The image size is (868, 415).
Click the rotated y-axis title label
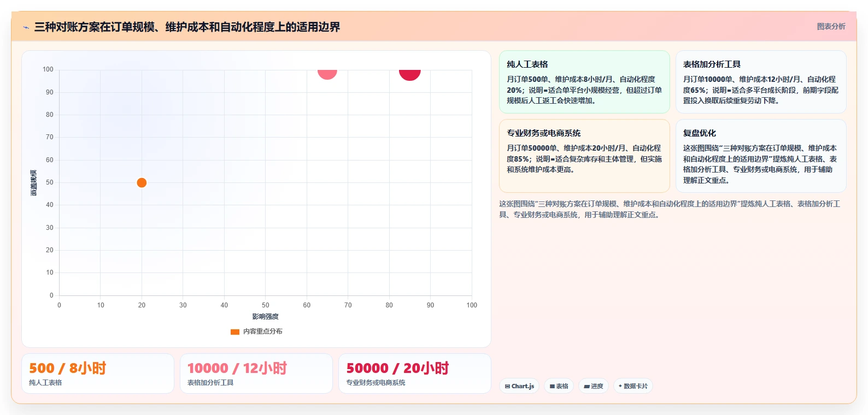click(x=34, y=183)
